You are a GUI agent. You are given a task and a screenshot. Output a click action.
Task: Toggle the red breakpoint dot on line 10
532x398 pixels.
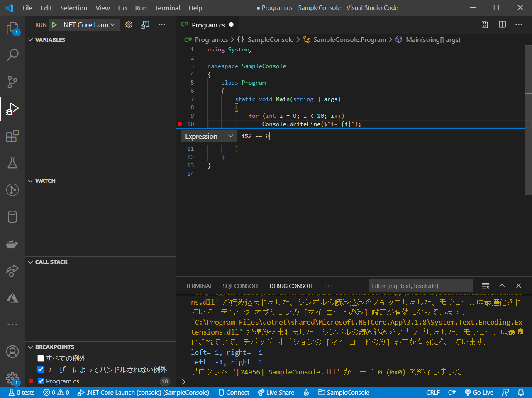(180, 124)
